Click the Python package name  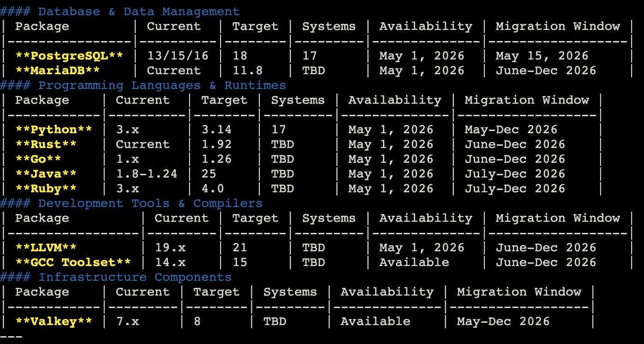pyautogui.click(x=54, y=130)
